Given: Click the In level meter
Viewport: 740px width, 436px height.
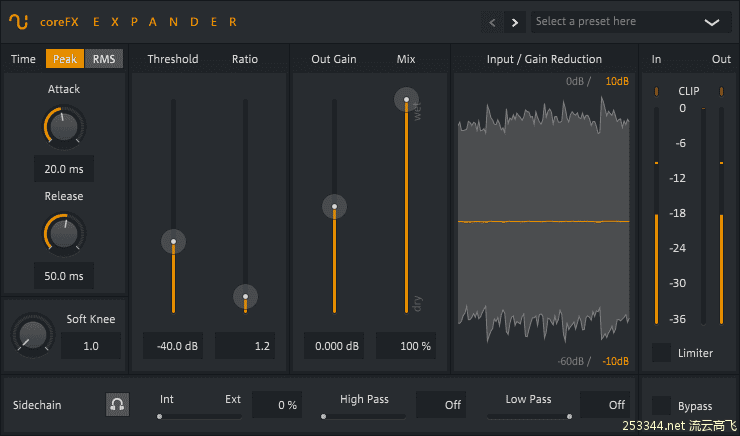Looking at the screenshot, I should 656,216.
